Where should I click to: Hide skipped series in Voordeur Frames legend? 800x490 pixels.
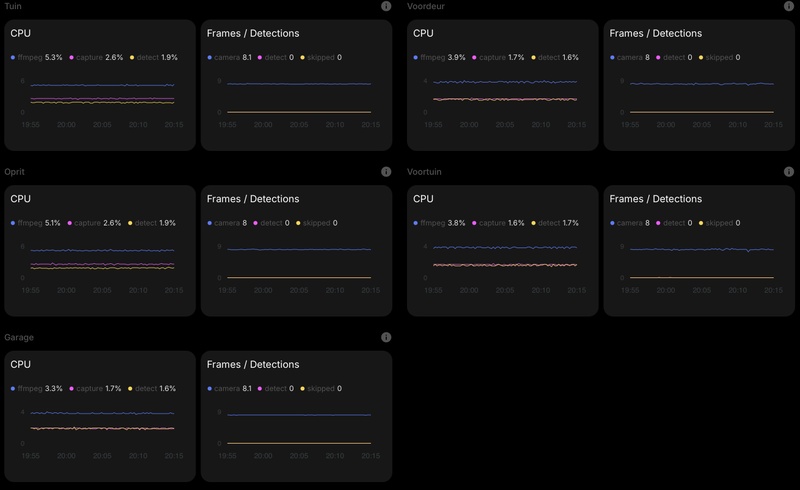point(719,58)
